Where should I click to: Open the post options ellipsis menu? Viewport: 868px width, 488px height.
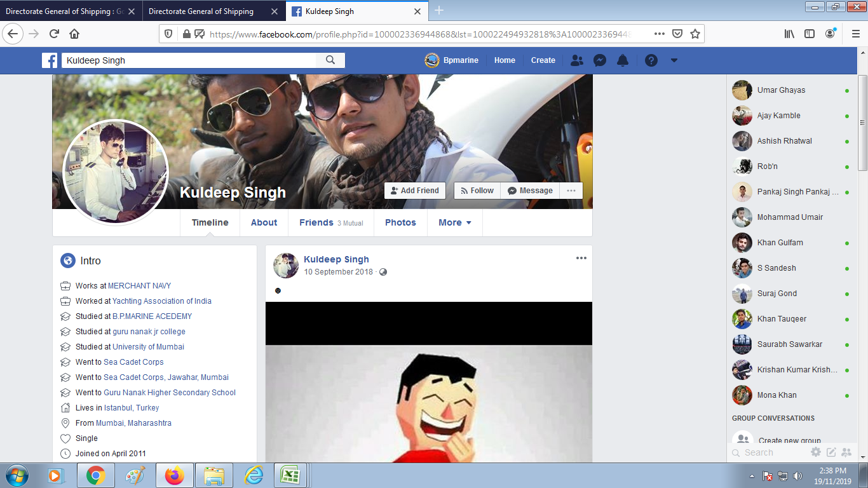click(581, 258)
